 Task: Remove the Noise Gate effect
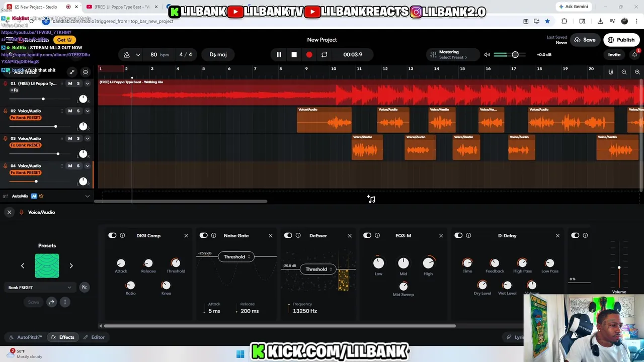click(x=270, y=235)
